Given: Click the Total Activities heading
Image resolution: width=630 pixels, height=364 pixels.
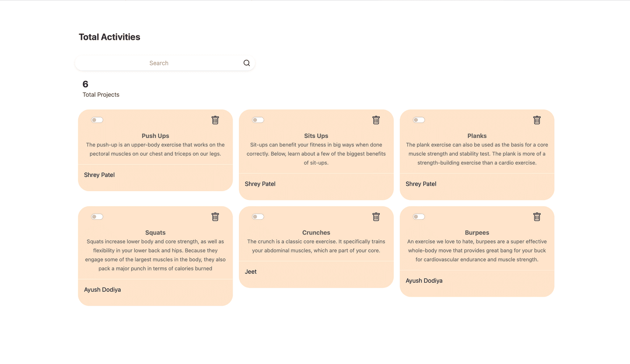Looking at the screenshot, I should pos(109,37).
